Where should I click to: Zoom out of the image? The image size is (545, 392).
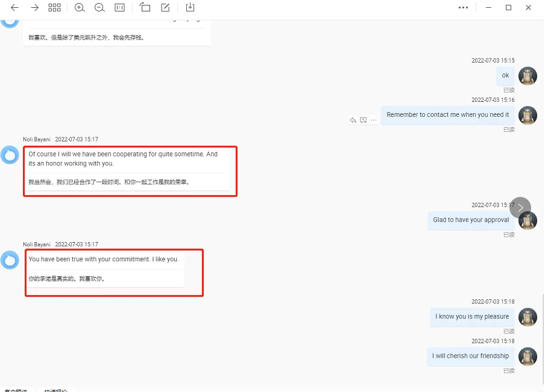click(x=99, y=8)
